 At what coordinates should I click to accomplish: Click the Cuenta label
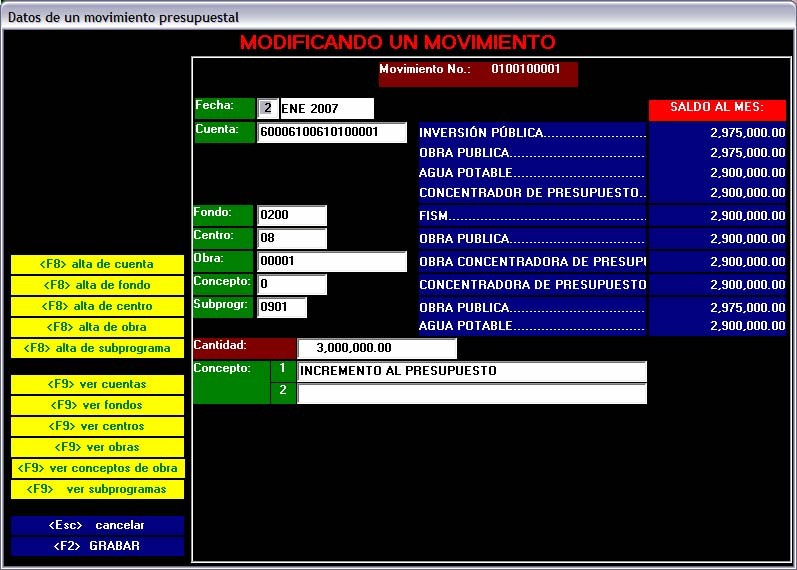(x=224, y=132)
